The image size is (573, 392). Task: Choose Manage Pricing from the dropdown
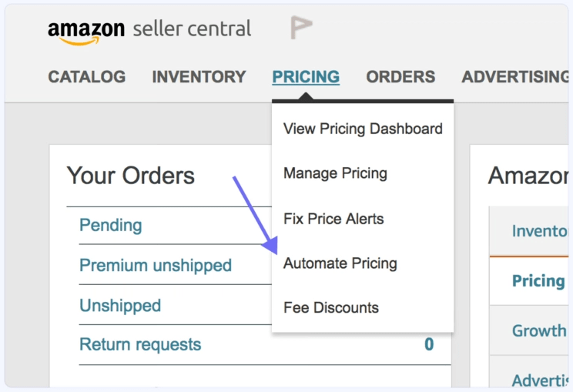pyautogui.click(x=335, y=173)
